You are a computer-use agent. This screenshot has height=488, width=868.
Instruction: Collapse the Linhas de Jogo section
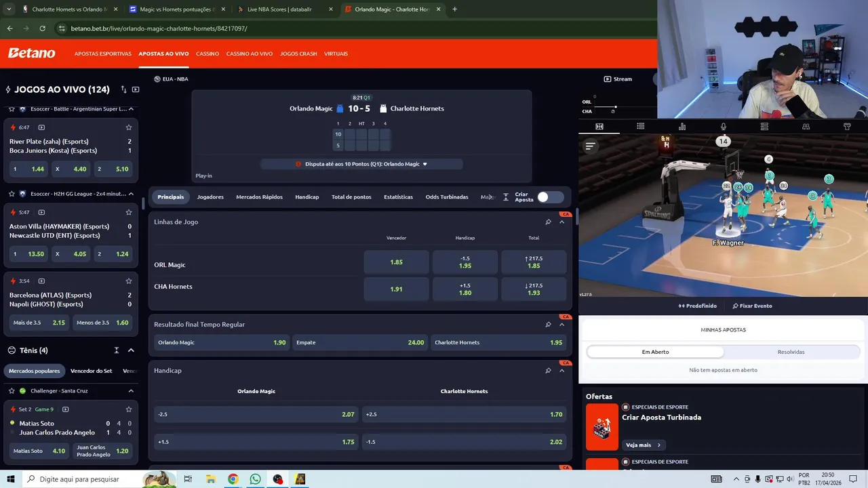coord(561,222)
